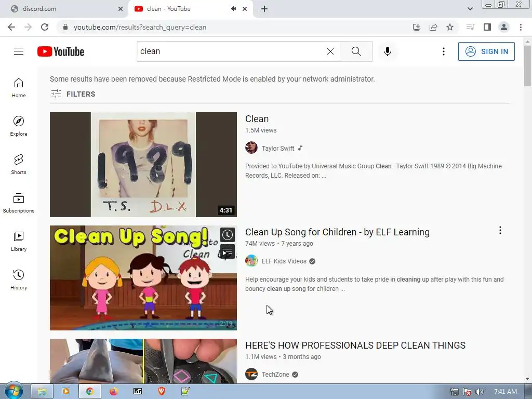Click the install app icon in address bar
The image size is (532, 399).
pyautogui.click(x=416, y=27)
